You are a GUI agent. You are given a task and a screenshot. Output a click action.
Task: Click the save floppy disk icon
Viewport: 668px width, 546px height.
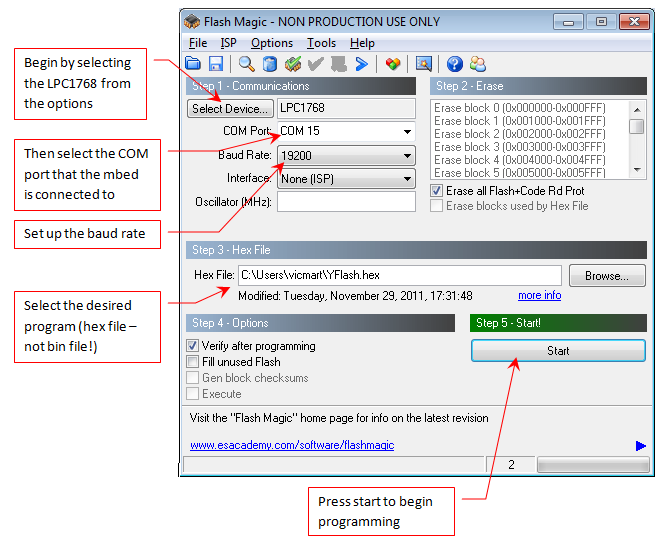click(x=215, y=65)
